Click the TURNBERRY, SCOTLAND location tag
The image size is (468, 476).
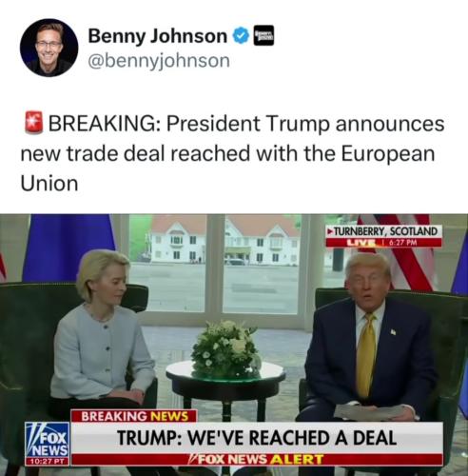(x=384, y=231)
